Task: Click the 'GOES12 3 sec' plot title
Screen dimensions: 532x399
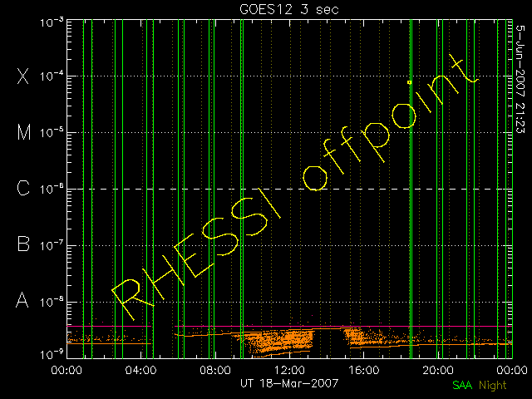Action: [x=289, y=9]
